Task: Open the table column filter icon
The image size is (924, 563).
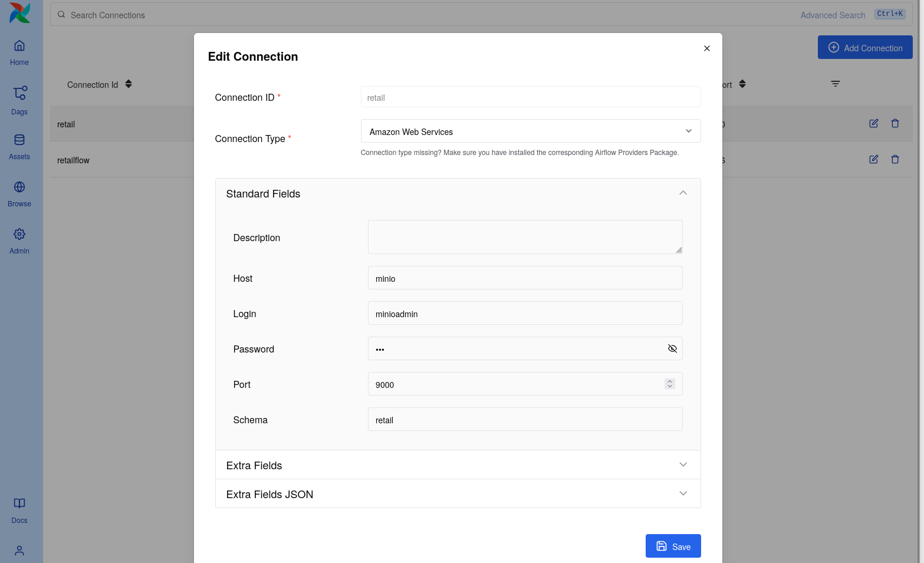Action: (836, 84)
